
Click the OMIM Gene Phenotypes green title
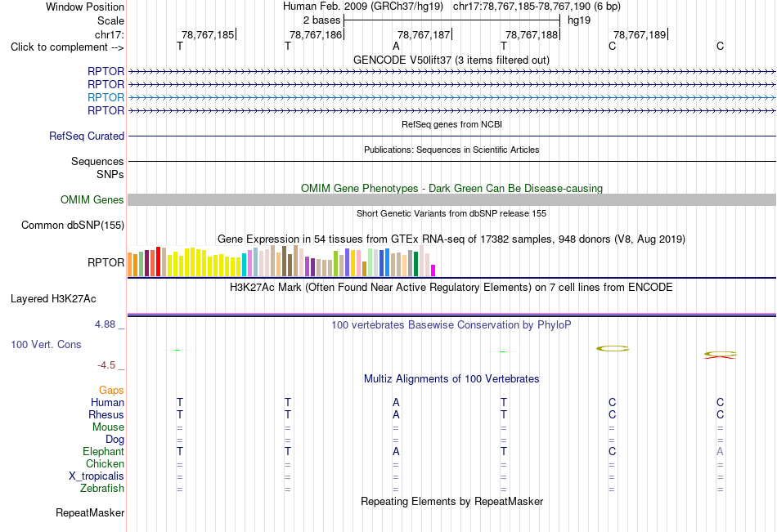coord(451,188)
